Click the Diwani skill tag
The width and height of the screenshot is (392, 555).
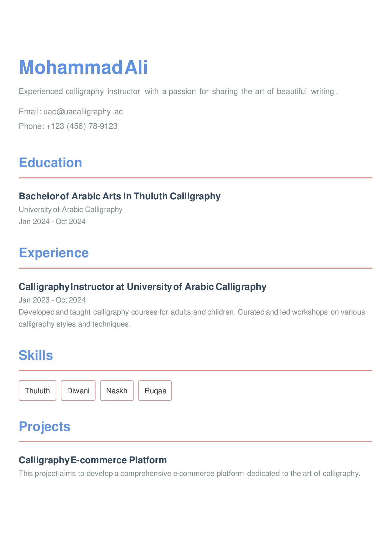[x=78, y=391]
